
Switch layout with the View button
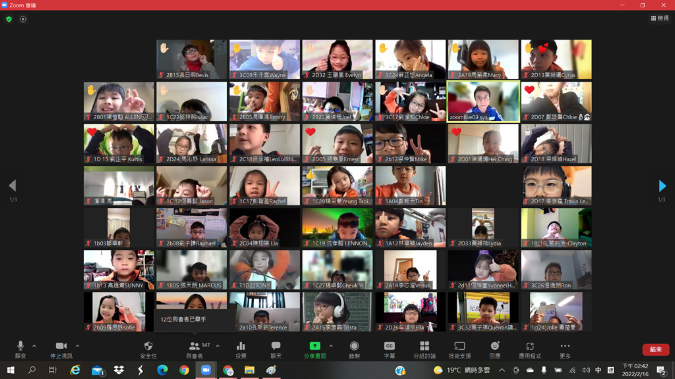(x=660, y=18)
